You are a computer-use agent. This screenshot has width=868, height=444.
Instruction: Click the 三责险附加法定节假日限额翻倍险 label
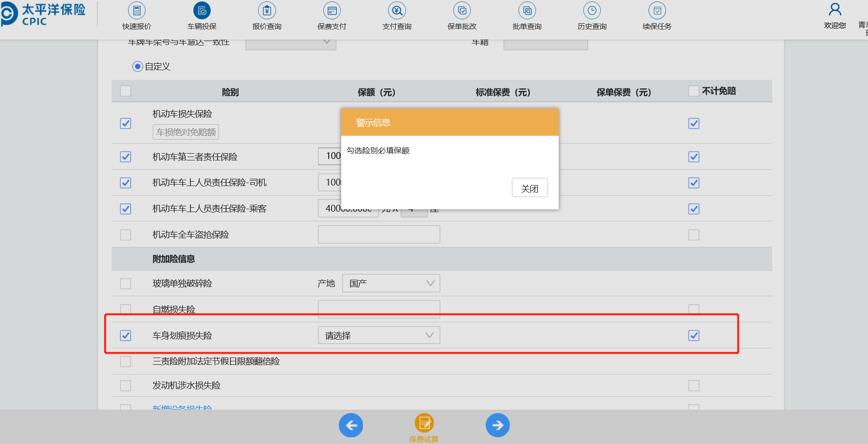tap(216, 361)
